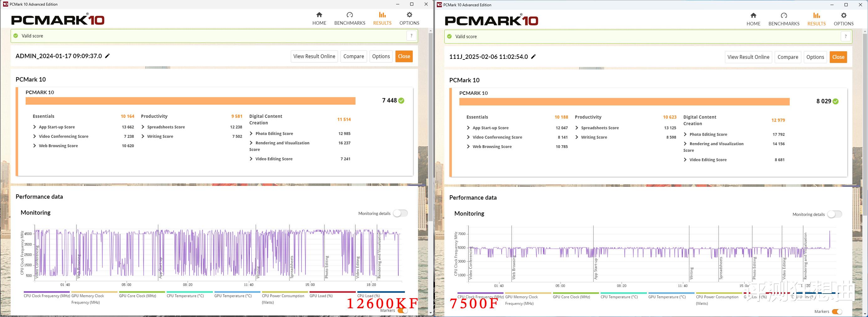Close the ADMIN result in left window

[404, 56]
